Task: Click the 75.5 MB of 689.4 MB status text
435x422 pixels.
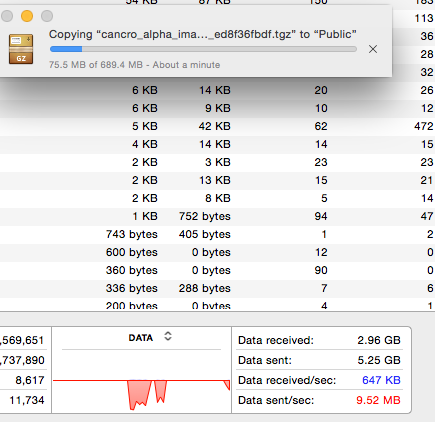Action: 96,65
